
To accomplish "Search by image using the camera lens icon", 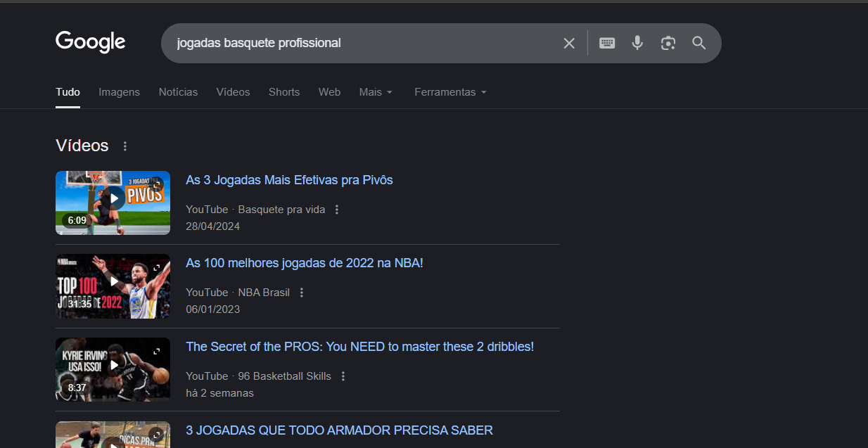I will pos(668,43).
